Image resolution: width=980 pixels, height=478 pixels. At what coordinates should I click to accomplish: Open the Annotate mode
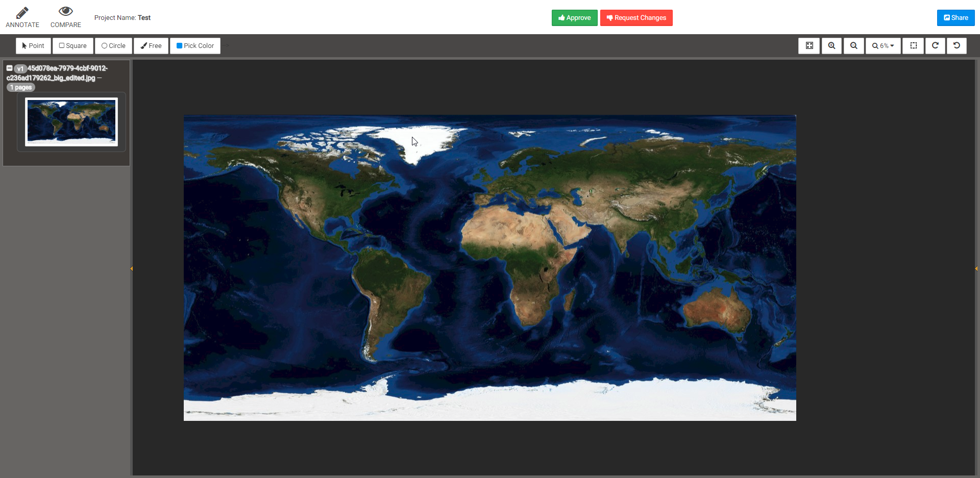click(22, 17)
